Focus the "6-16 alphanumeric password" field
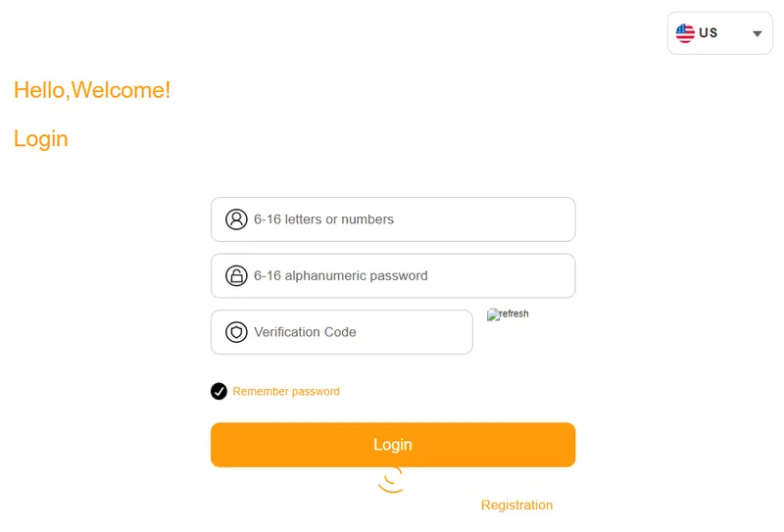The image size is (784, 532). coord(393,275)
